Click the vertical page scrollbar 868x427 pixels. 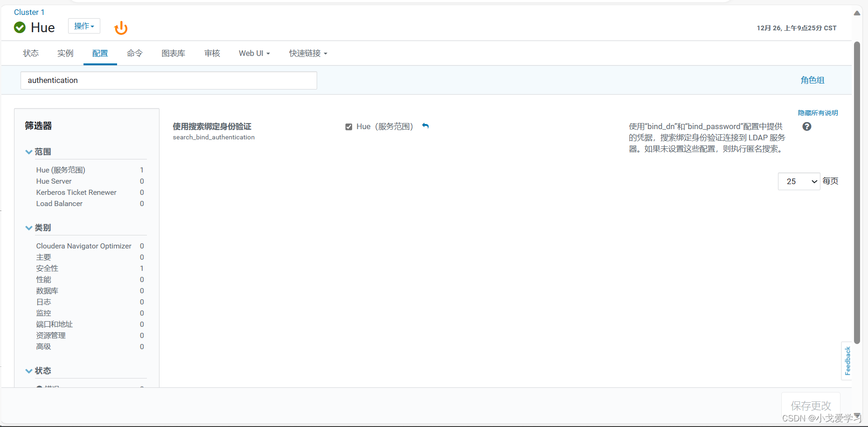point(857,193)
